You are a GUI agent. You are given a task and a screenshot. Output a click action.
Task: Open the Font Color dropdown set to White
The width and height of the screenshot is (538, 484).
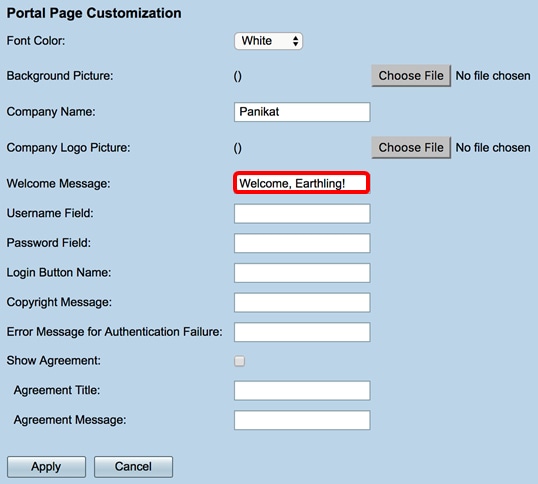coord(268,41)
